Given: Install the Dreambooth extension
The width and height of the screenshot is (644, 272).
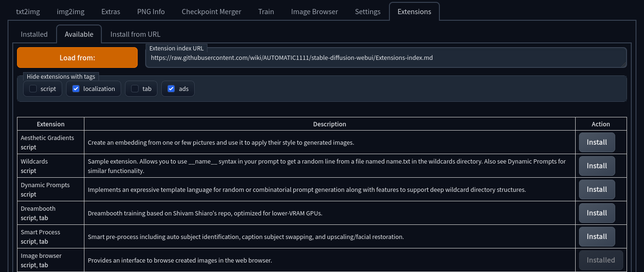Looking at the screenshot, I should [x=597, y=213].
